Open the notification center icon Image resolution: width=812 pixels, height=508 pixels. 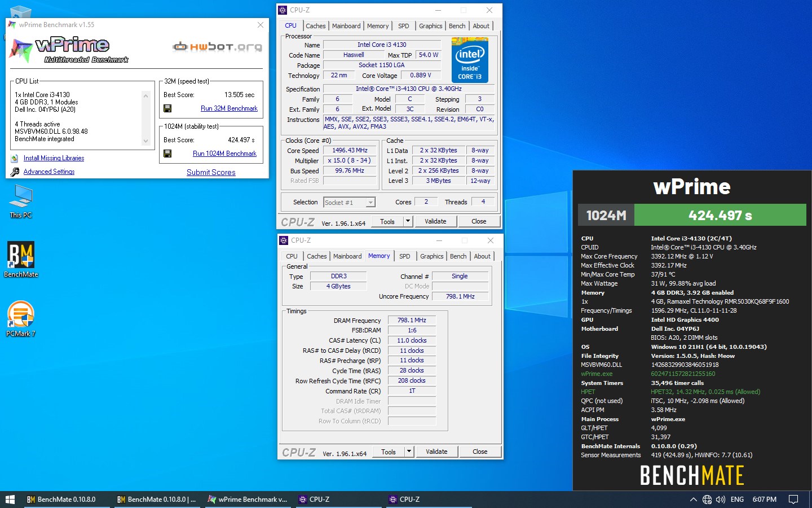(793, 500)
